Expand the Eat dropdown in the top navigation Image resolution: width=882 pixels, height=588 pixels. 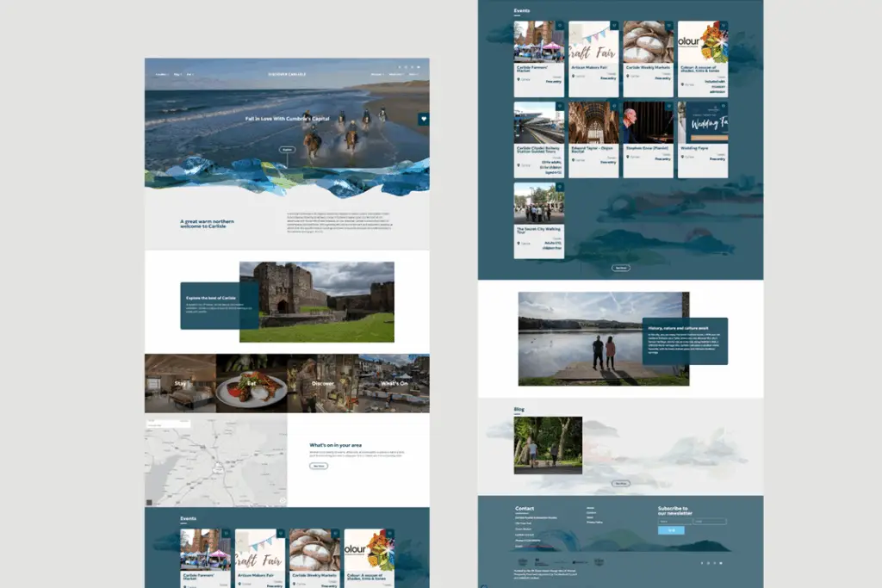pos(190,74)
